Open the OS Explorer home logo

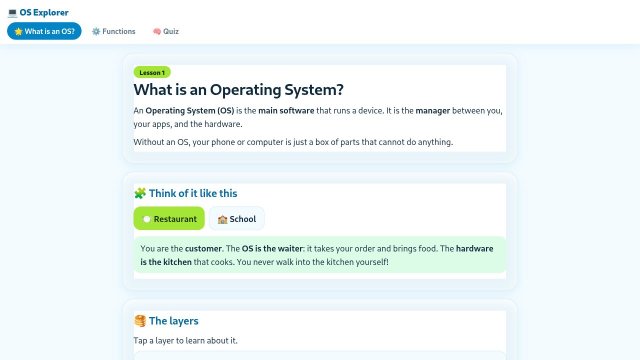tap(38, 13)
